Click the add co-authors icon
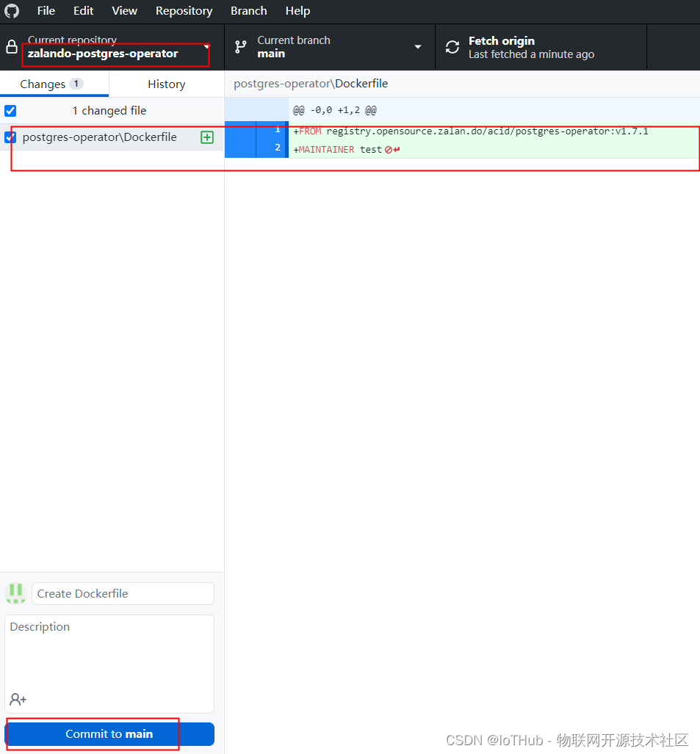 18,699
